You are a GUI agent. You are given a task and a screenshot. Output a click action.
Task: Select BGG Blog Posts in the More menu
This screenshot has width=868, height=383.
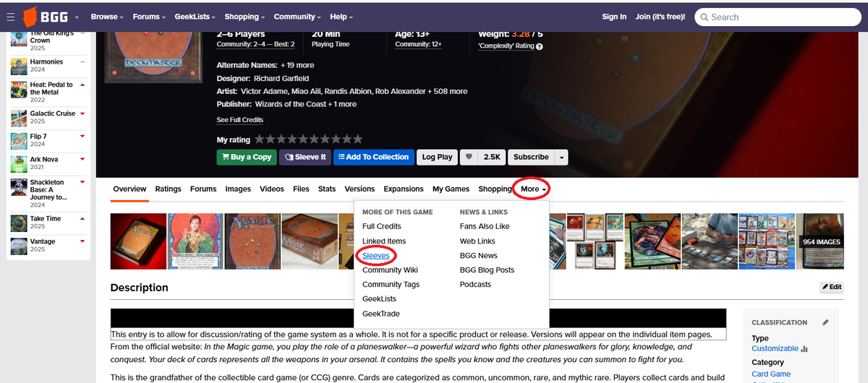[x=488, y=270]
